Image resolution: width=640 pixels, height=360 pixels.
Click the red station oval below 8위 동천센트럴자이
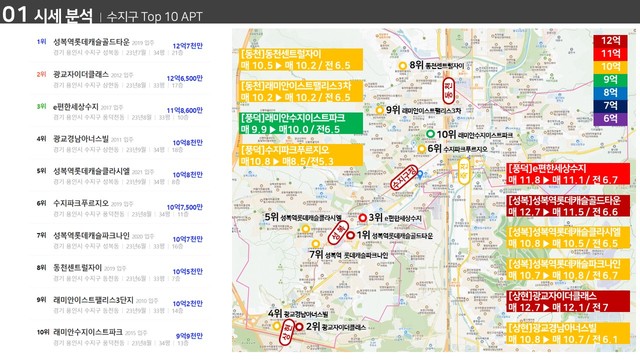tap(449, 91)
